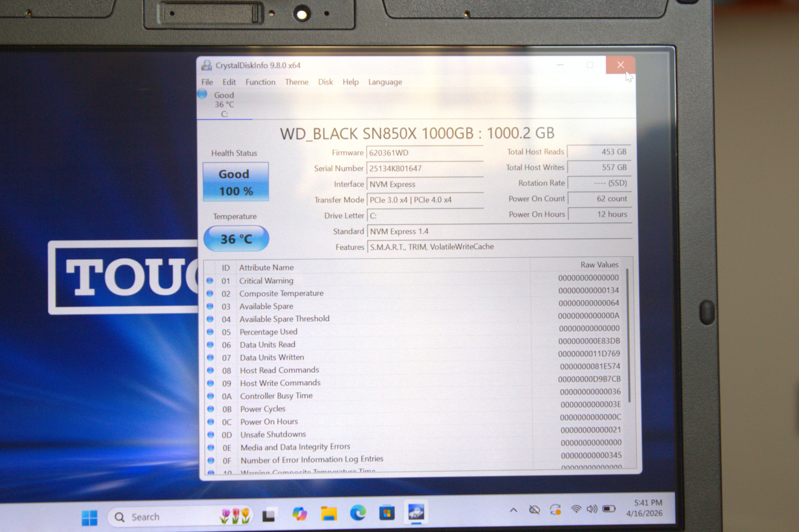Click the attribute list vertical scrollbar

629,335
